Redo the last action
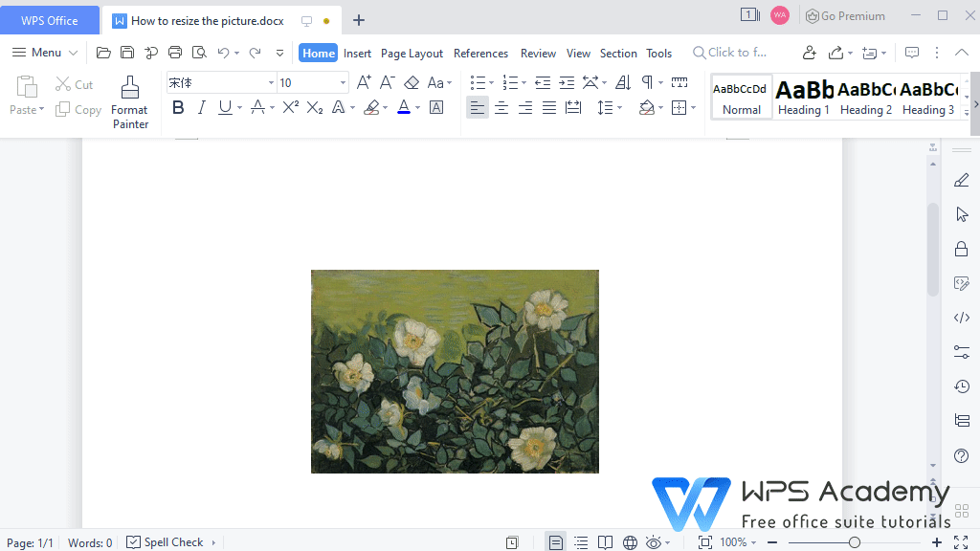980x551 pixels. 255,53
